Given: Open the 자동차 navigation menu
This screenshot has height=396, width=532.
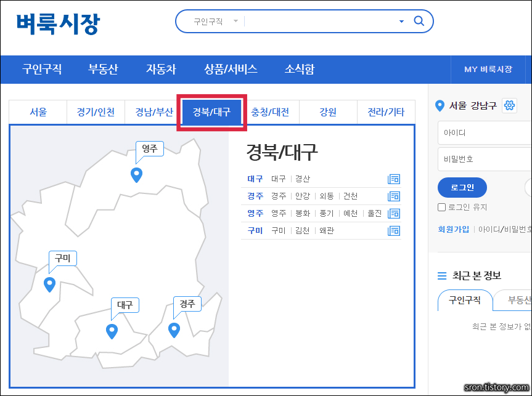Looking at the screenshot, I should 161,69.
